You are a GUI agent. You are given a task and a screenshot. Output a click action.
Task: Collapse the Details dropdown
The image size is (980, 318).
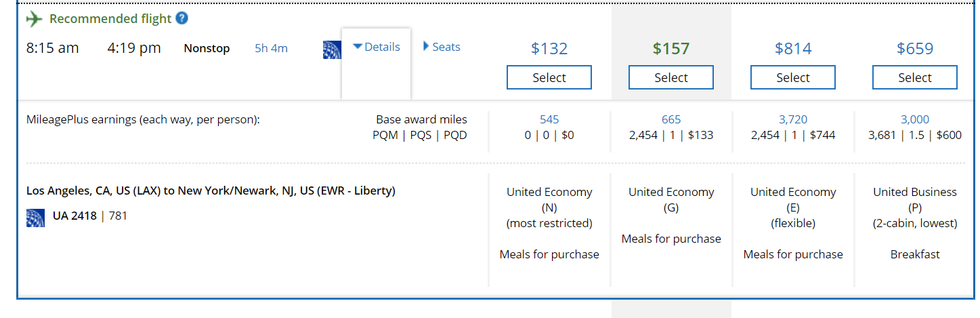[377, 47]
